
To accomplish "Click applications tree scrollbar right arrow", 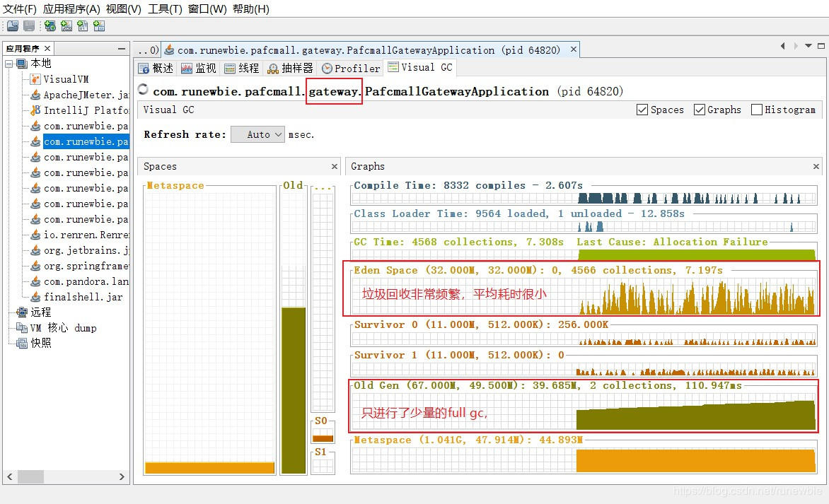I will click(x=122, y=476).
